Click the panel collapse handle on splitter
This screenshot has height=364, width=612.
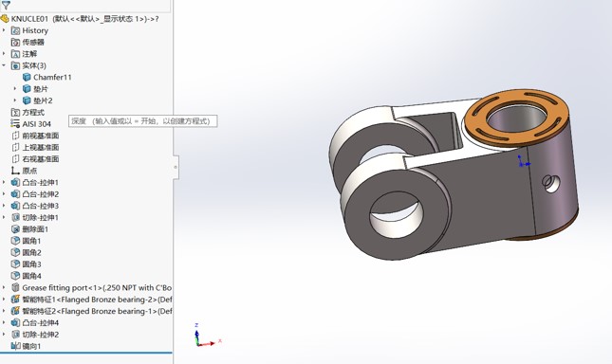pos(176,167)
